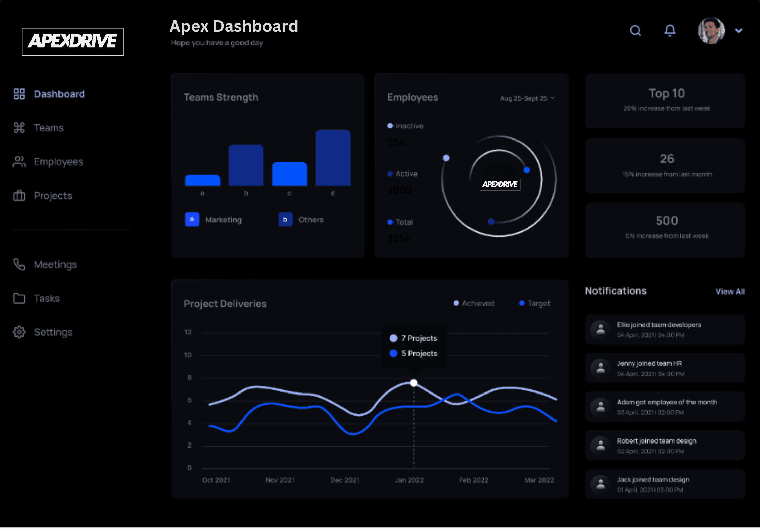The image size is (760, 532).
Task: Click the View All notifications link
Action: pos(730,292)
